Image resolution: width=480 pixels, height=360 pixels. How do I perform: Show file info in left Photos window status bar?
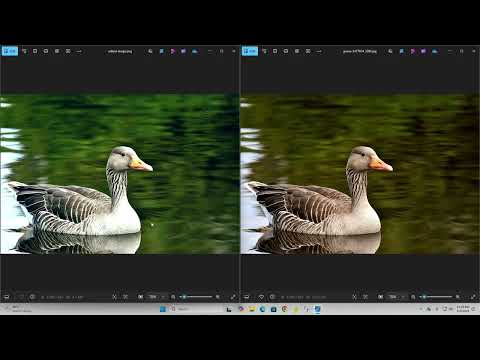32,297
